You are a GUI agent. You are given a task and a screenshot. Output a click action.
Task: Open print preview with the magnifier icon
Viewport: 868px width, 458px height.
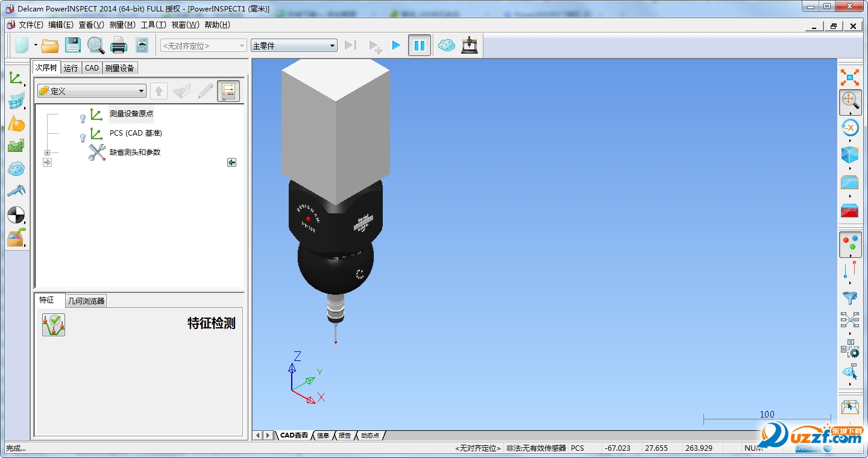(96, 45)
